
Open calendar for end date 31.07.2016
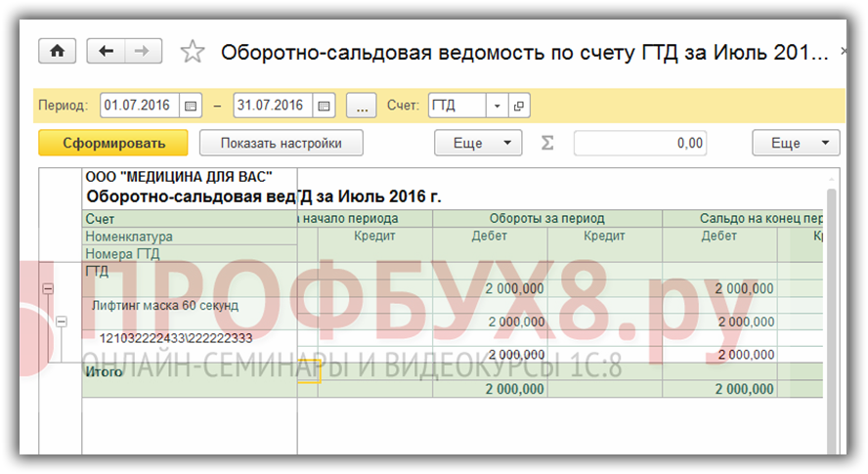[x=325, y=106]
